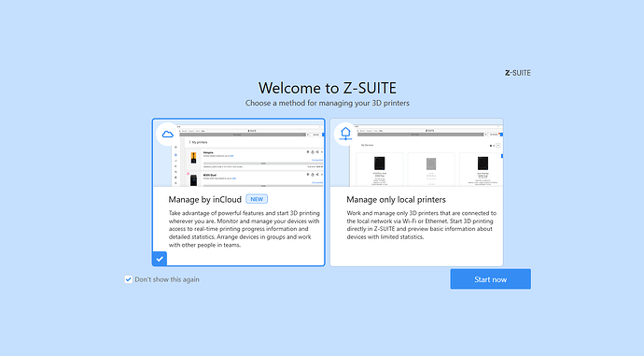Select the Manage only local printers heading
The image size is (644, 356).
pyautogui.click(x=396, y=199)
